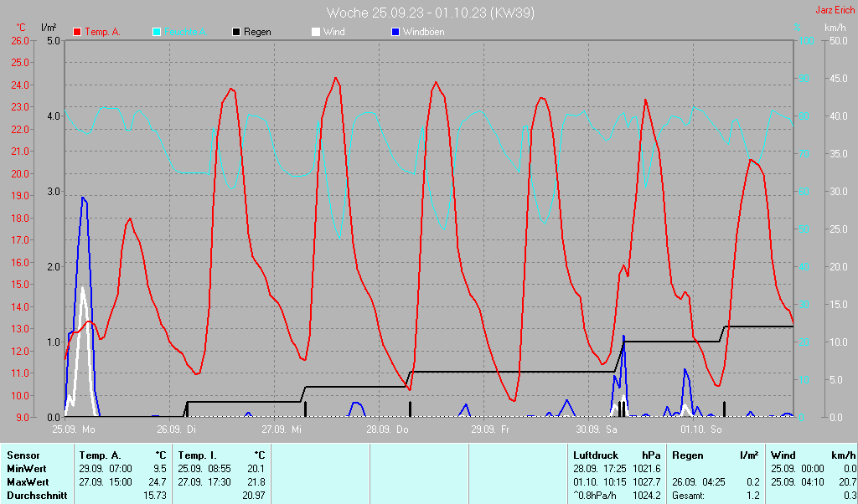
Task: Click the Regen Gesamt value 1.2
Action: pos(752,495)
